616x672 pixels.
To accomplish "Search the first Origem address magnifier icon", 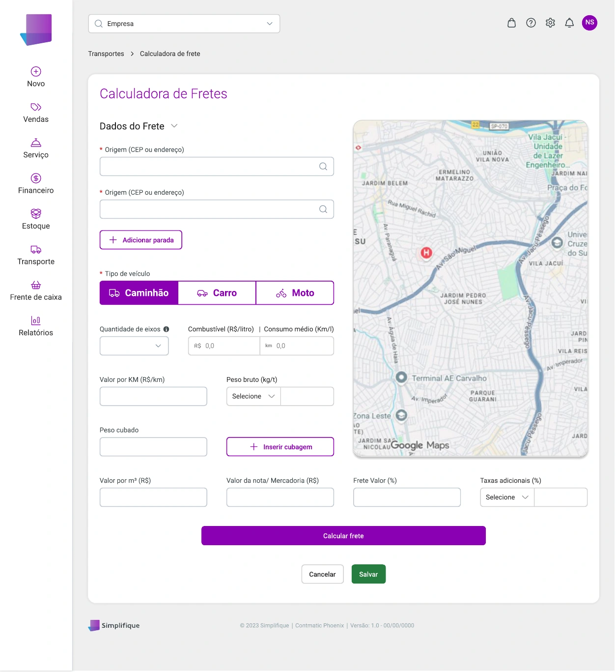I will point(323,167).
